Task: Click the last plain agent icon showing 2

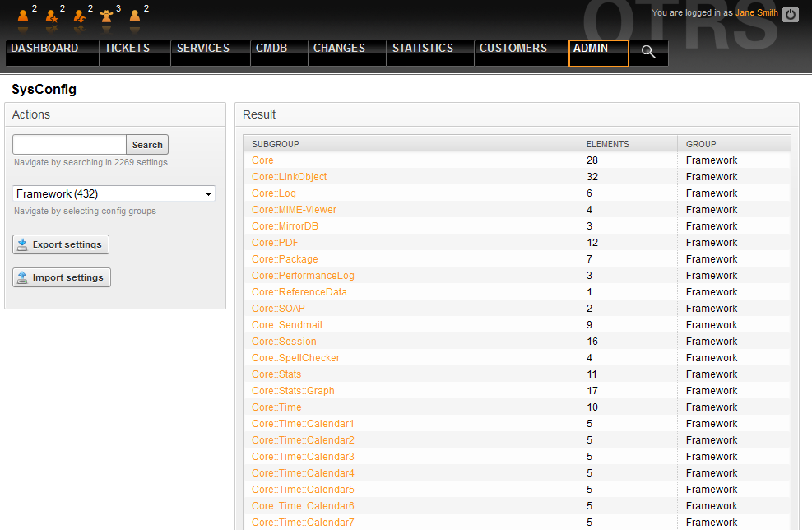Action: 135,16
